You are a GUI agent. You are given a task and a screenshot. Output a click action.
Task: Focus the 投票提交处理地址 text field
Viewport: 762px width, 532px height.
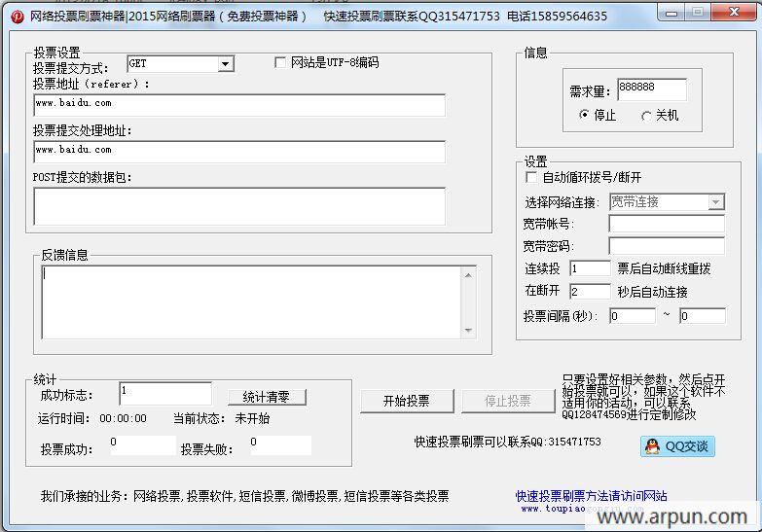pos(239,152)
